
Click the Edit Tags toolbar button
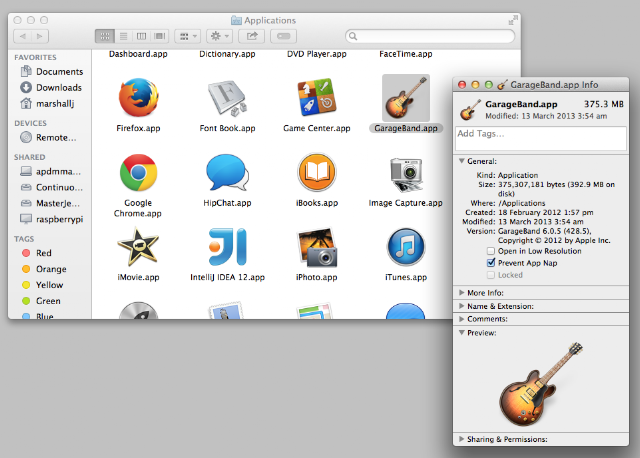(x=283, y=36)
